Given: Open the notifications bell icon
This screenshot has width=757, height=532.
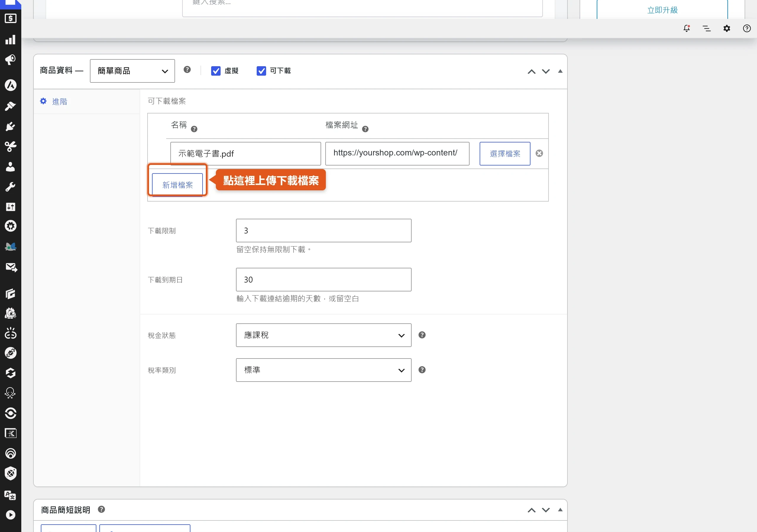Looking at the screenshot, I should [686, 28].
